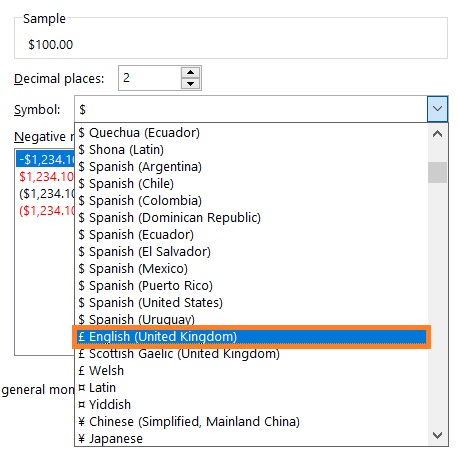Screen dimensions: 458x457
Task: Increase decimal places with up spinner arrow
Action: pyautogui.click(x=190, y=73)
